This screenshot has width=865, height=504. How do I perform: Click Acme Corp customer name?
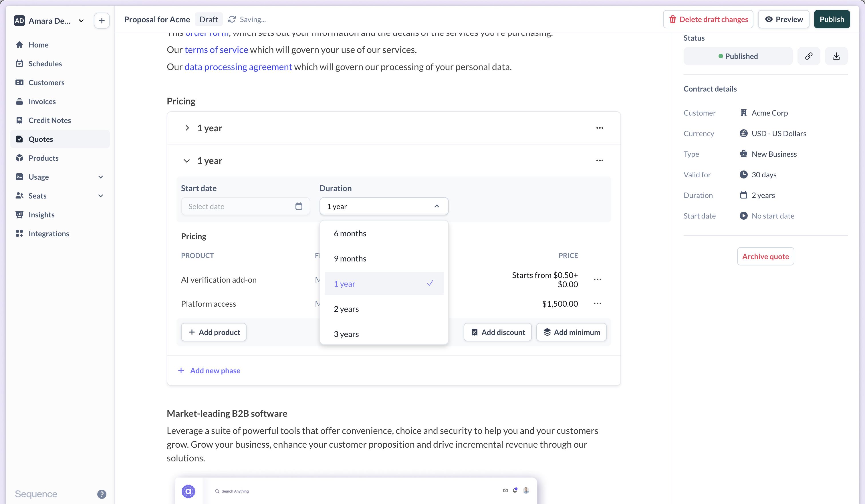769,113
